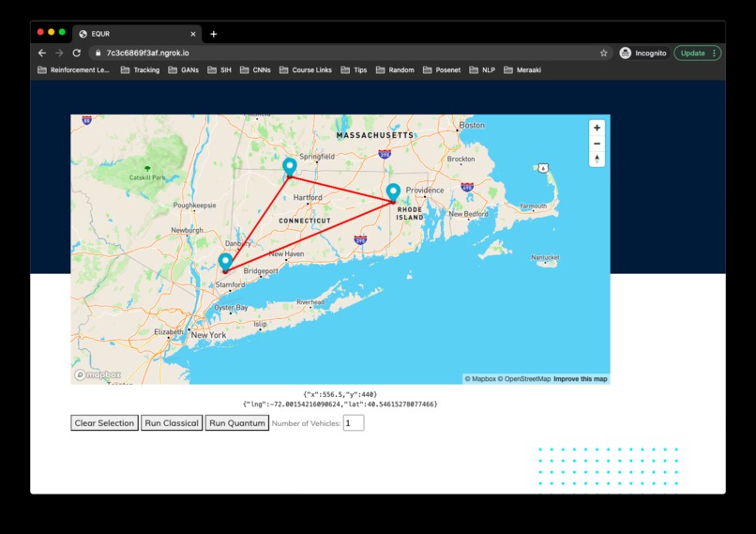Open the Meraaki bookmark folder
756x534 pixels.
(522, 70)
